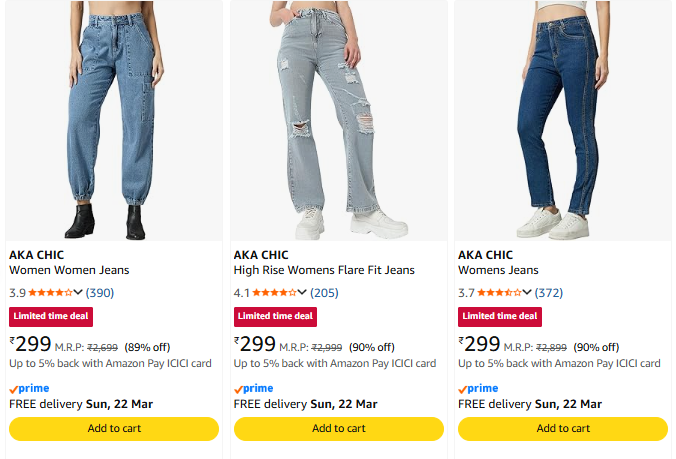This screenshot has height=459, width=676.
Task: Add Women Women Jeans to cart
Action: 114,429
